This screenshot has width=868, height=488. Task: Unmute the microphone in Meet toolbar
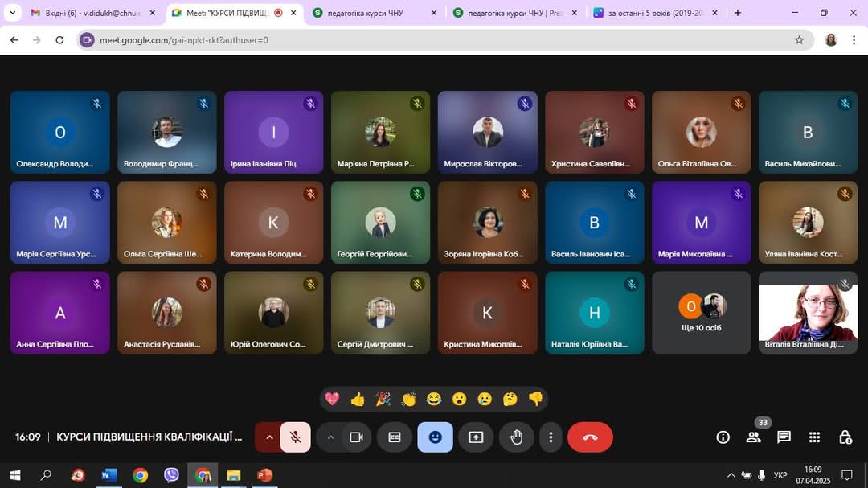[x=295, y=437]
